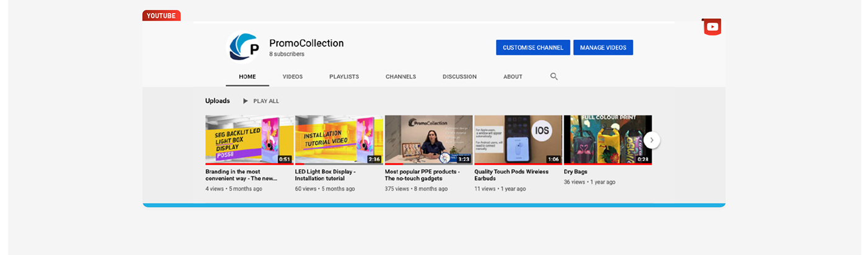Click the '8 subscribers' text
868x255 pixels.
coord(286,55)
